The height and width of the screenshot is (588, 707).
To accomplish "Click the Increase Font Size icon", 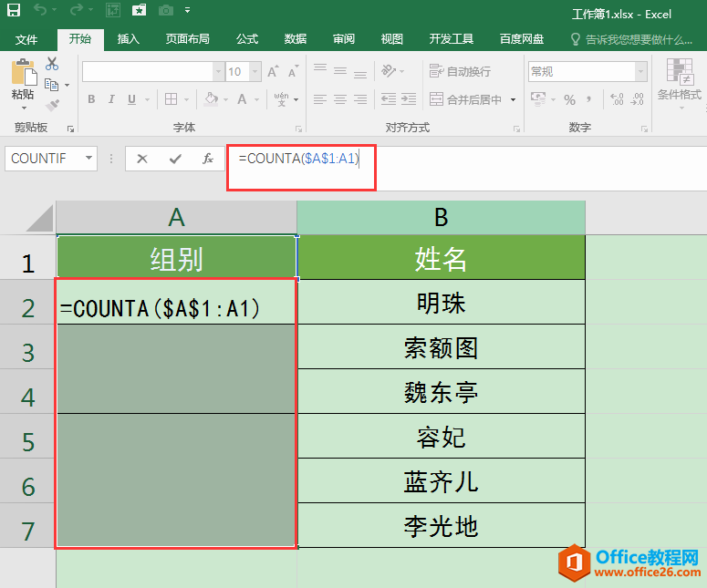I will [273, 71].
